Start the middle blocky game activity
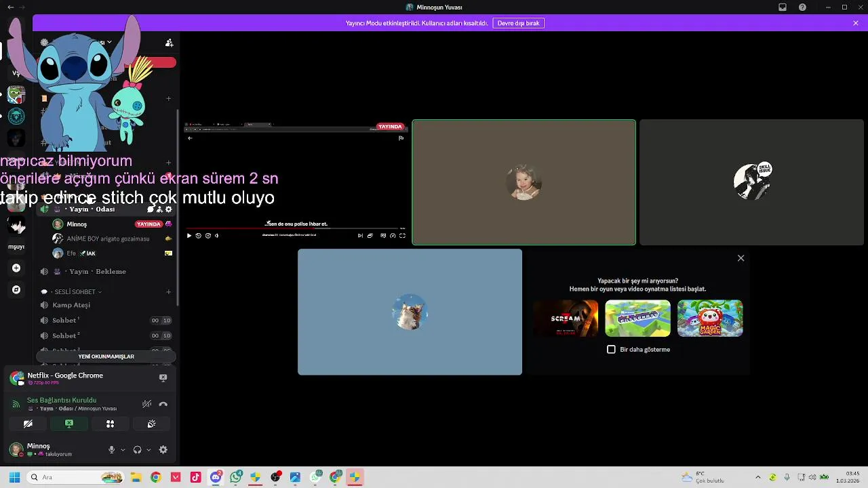Viewport: 868px width, 488px height. click(637, 318)
